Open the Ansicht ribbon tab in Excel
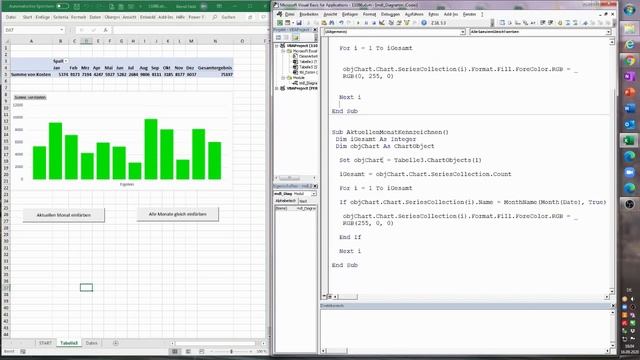640x360 pixels. tap(129, 17)
